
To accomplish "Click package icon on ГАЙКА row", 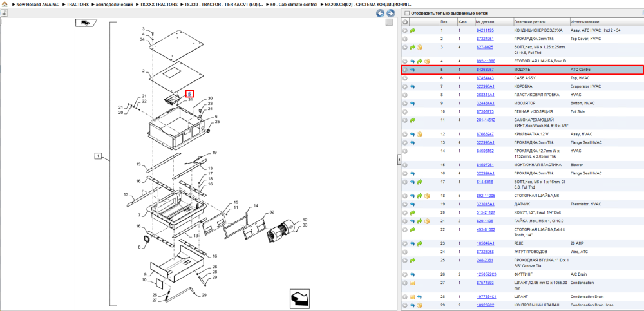I will pos(427,221).
